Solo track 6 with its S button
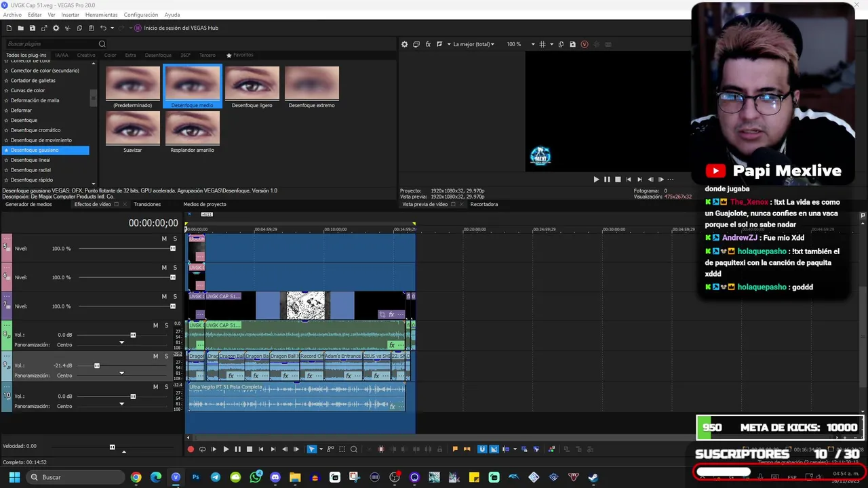868x488 pixels. click(175, 268)
